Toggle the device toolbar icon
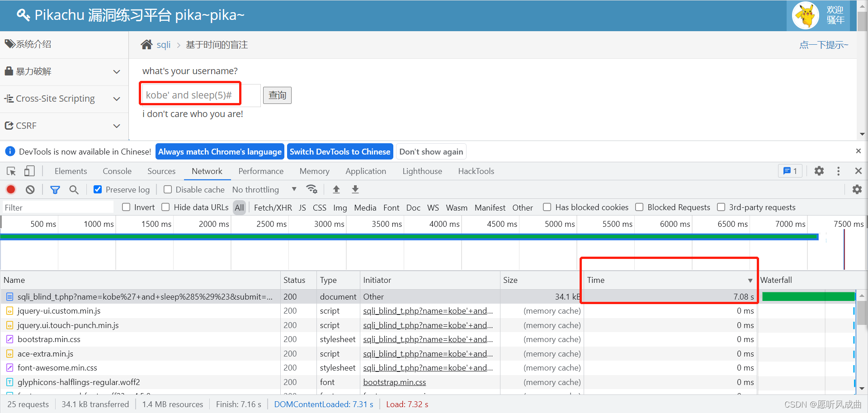The image size is (868, 413). (x=29, y=171)
